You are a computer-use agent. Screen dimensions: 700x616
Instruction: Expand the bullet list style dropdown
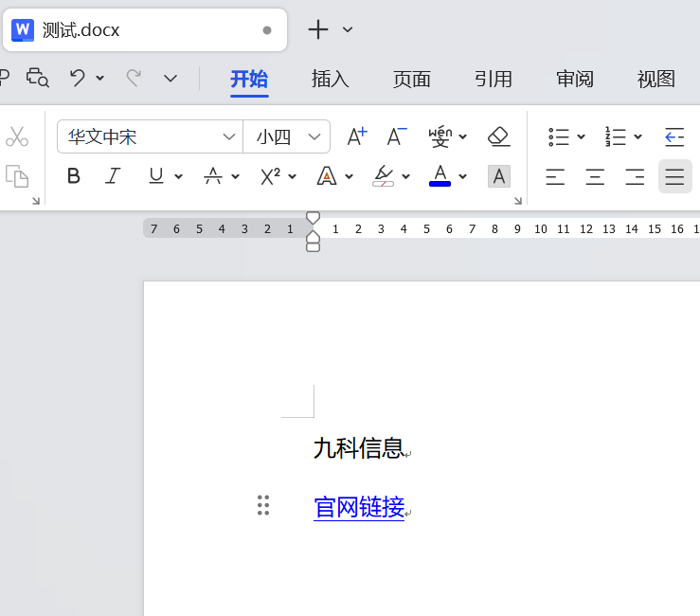(x=581, y=136)
